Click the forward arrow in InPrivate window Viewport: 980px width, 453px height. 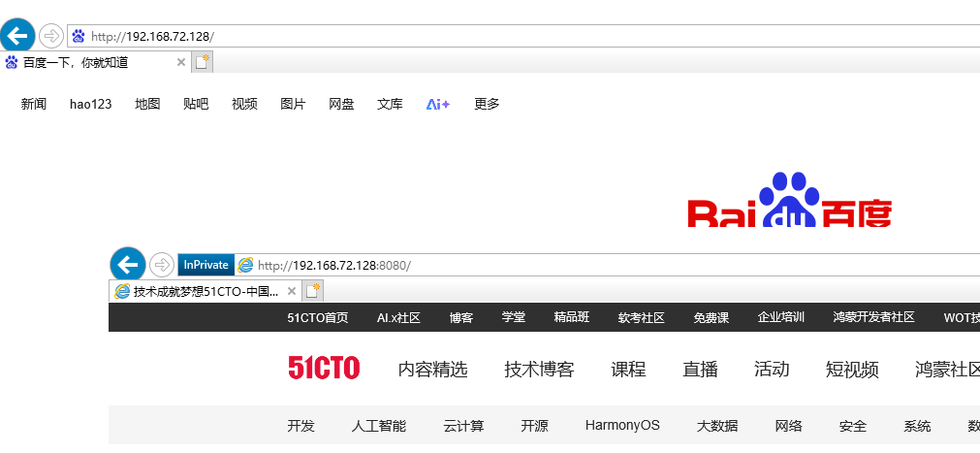(162, 265)
